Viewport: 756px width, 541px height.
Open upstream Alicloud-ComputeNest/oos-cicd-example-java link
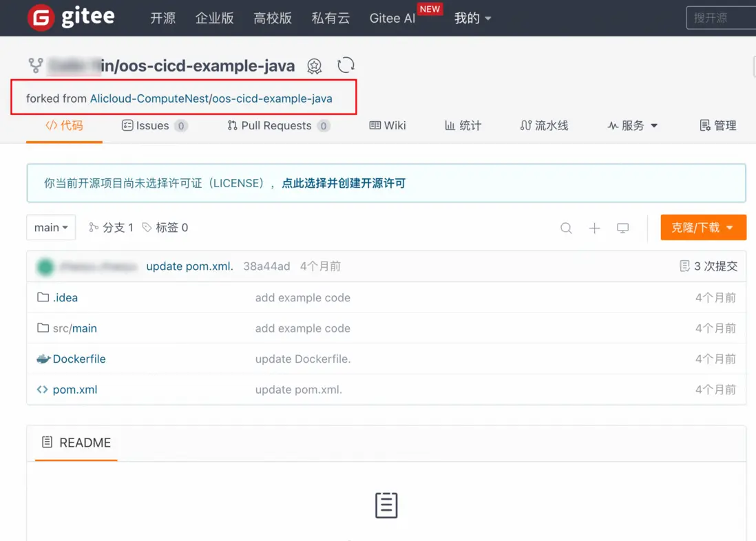tap(211, 98)
